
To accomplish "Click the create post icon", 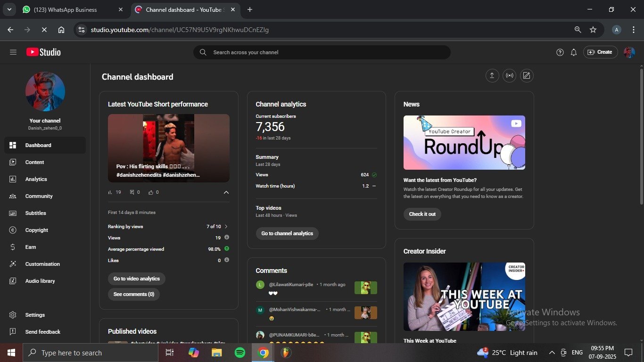I will pos(527,76).
